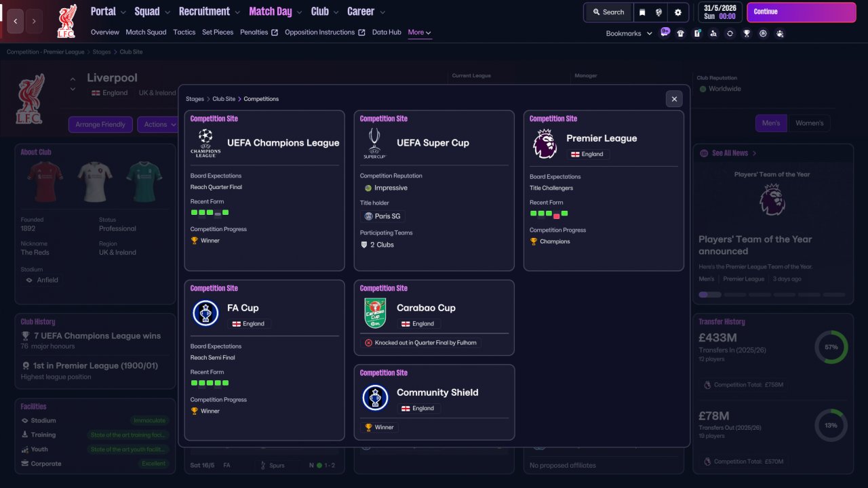Click the Anfield stadium chip
The width and height of the screenshot is (868, 488).
41,280
